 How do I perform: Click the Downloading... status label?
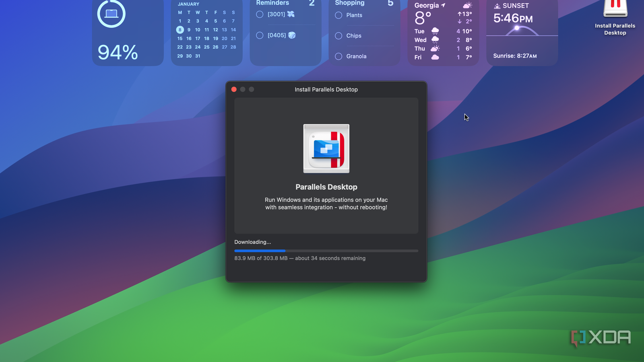(253, 242)
